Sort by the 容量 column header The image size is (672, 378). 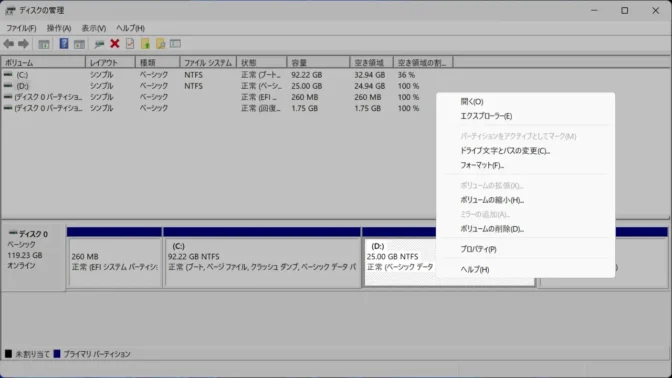click(x=318, y=63)
